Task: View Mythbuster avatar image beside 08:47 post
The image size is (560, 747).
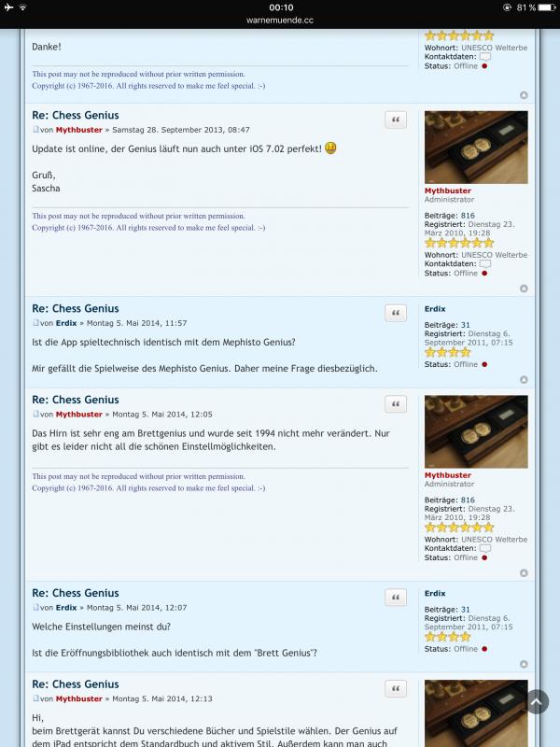Action: (x=476, y=148)
